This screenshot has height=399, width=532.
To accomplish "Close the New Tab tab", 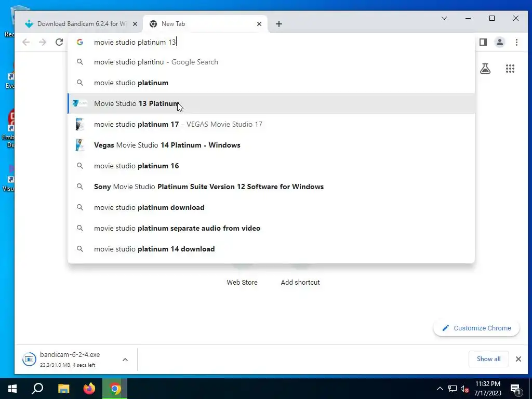I will click(x=259, y=24).
